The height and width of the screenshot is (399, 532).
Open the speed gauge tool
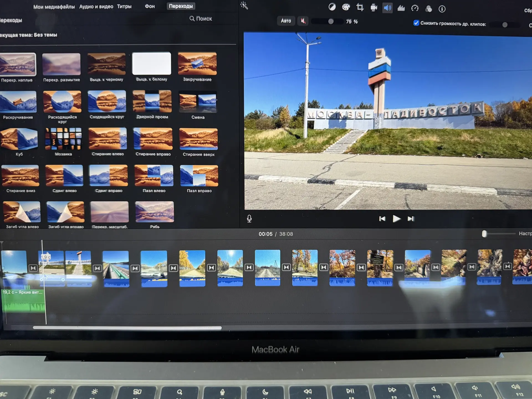(x=415, y=8)
